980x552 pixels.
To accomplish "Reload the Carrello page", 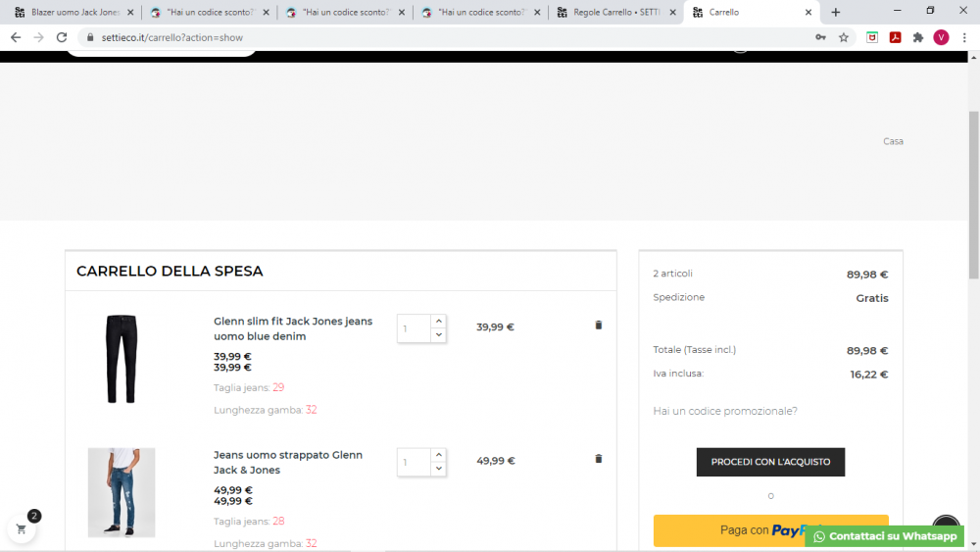I will 61,37.
